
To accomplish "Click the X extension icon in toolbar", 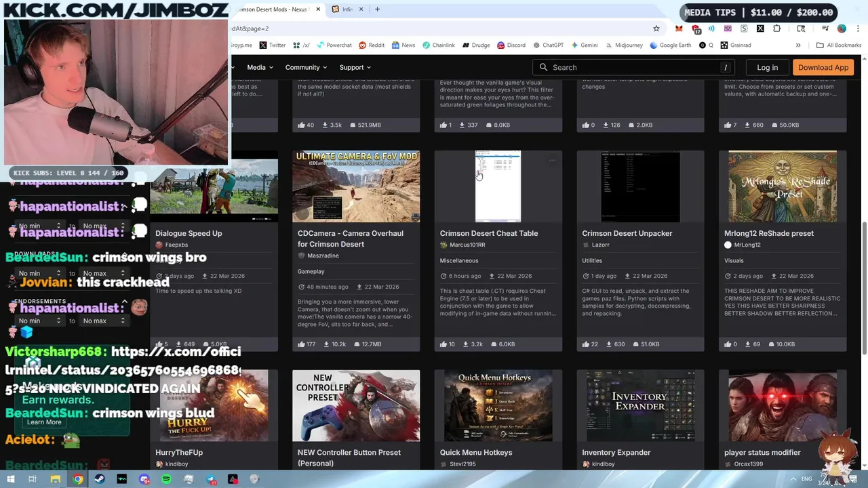I will tap(760, 28).
